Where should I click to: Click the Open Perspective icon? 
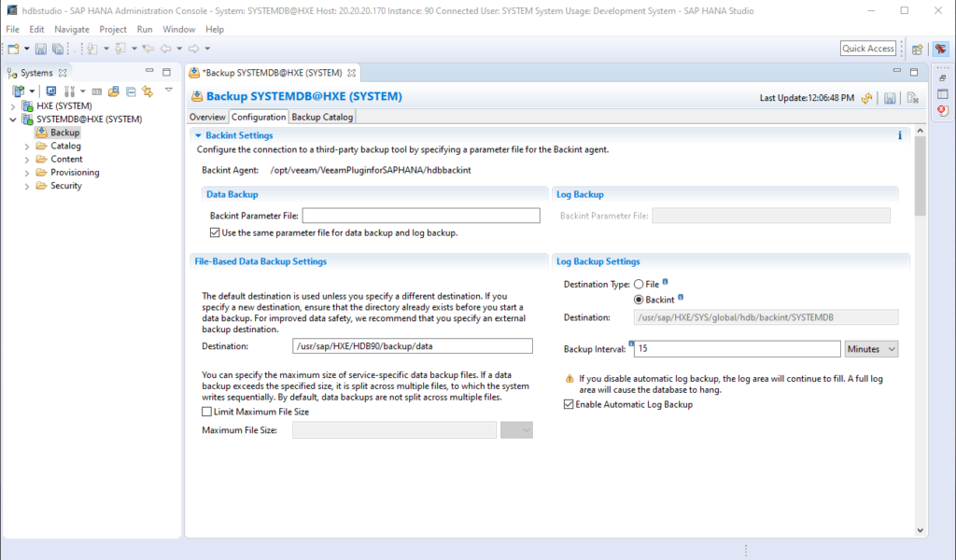[917, 49]
